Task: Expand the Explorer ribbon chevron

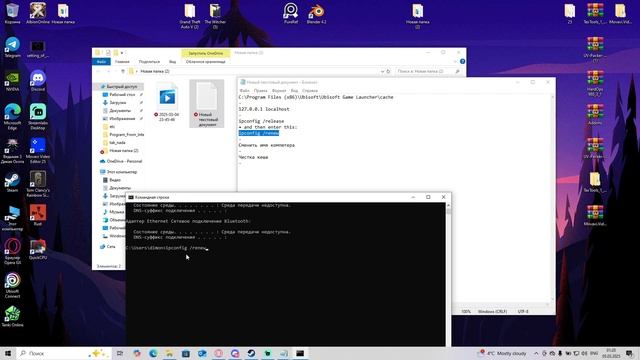Action: point(455,61)
